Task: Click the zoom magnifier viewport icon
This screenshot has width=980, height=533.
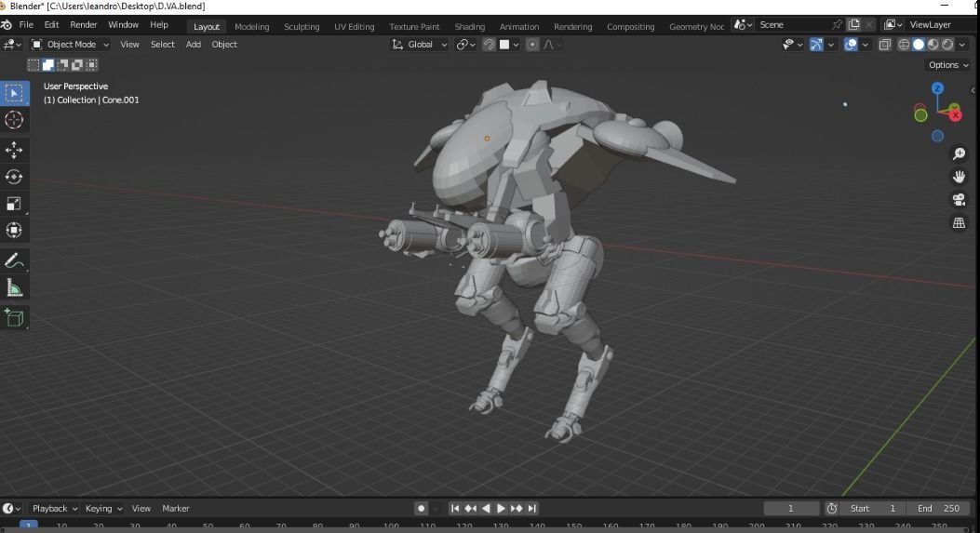Action: pyautogui.click(x=959, y=153)
